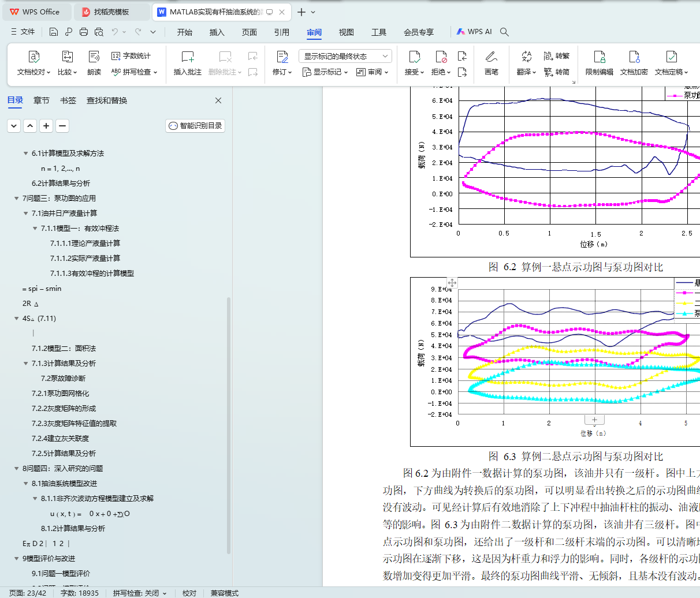Click the 智能识别目录 button
The height and width of the screenshot is (598, 700).
(x=195, y=126)
